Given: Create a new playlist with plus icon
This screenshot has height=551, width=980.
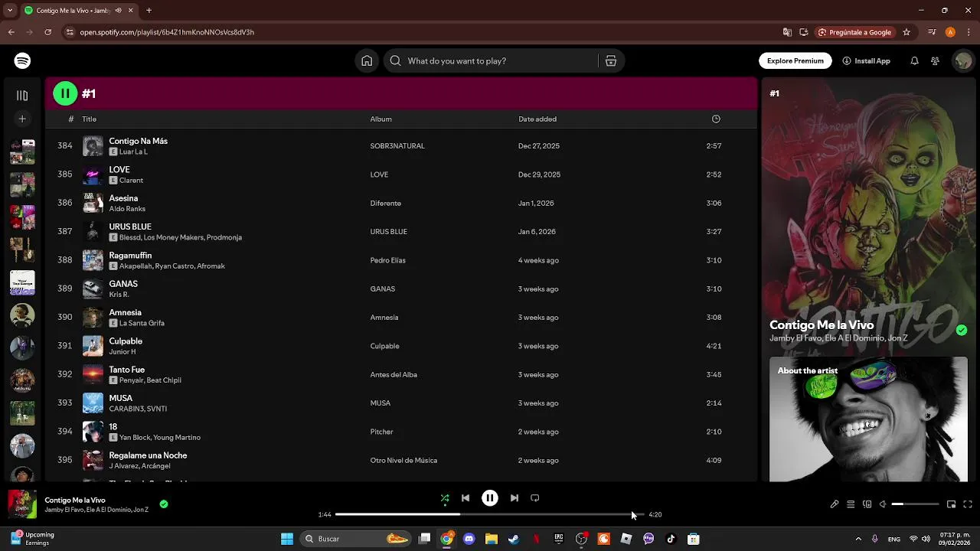Looking at the screenshot, I should tap(22, 119).
